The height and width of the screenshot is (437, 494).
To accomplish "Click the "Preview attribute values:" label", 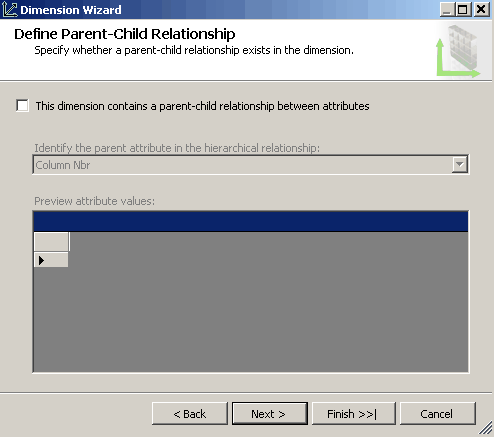I will point(94,201).
